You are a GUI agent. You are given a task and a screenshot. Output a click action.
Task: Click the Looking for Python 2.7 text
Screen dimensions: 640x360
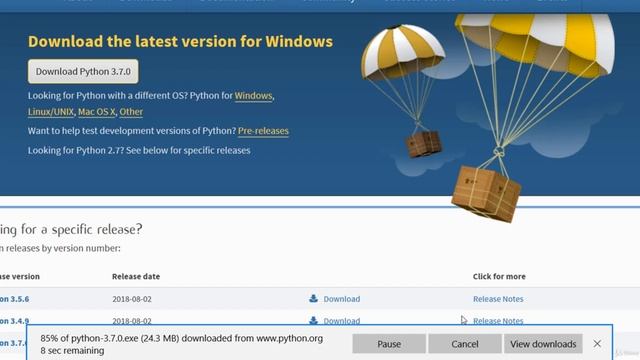(x=139, y=150)
